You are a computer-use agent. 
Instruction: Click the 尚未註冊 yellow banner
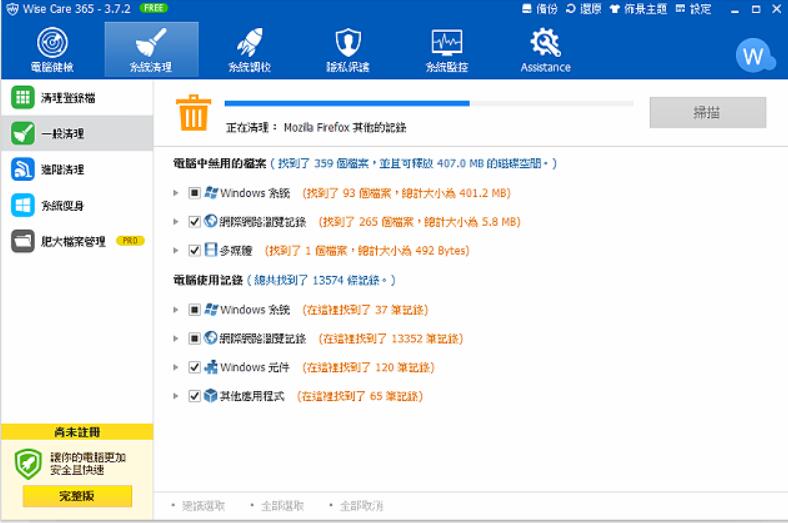(77, 432)
